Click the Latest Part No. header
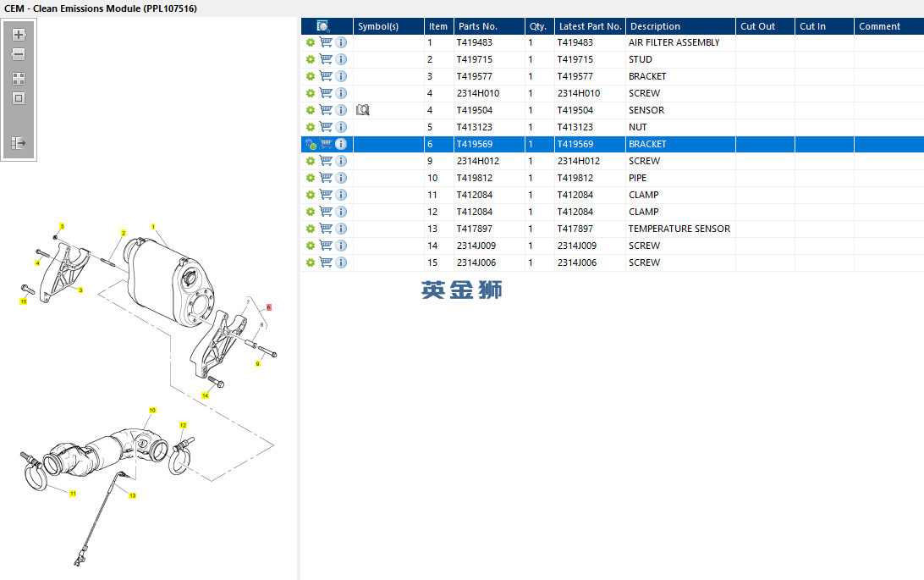The image size is (924, 580). point(590,26)
